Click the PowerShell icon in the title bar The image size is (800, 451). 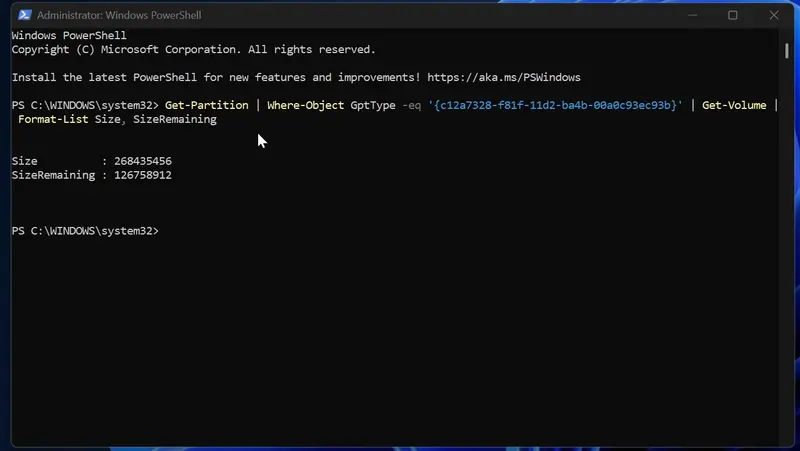click(x=24, y=15)
